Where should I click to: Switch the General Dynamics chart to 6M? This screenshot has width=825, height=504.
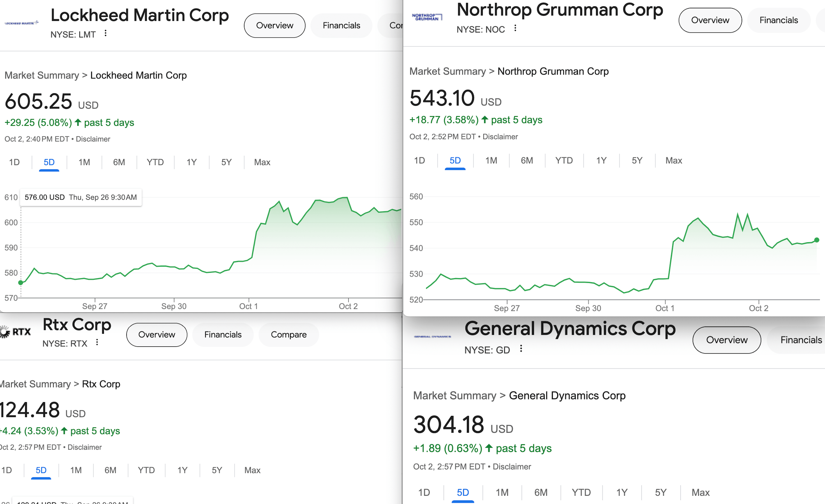tap(541, 492)
